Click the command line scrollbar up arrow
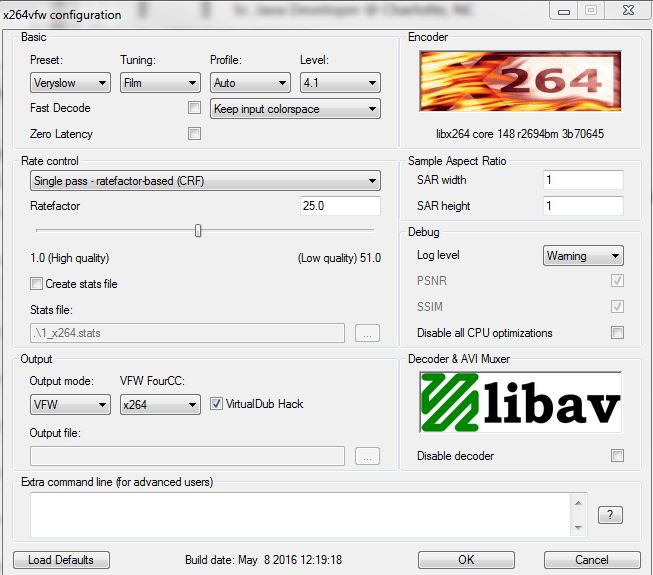 (578, 503)
